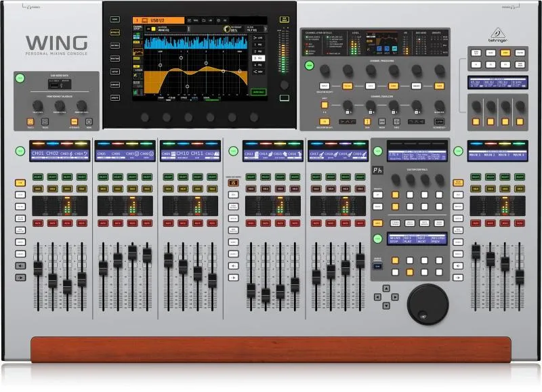The height and width of the screenshot is (392, 542).
Task: Hit the green round button above channel processing knobs
Action: click(309, 65)
